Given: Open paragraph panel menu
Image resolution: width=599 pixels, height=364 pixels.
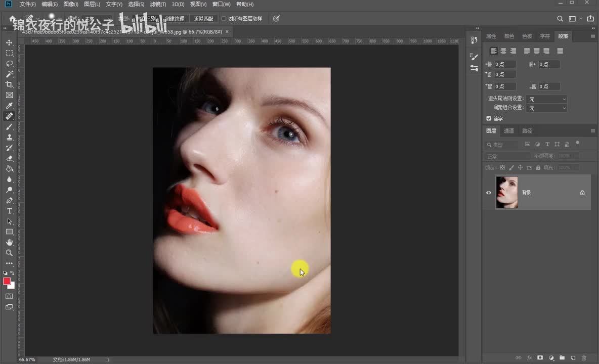Looking at the screenshot, I should 592,36.
